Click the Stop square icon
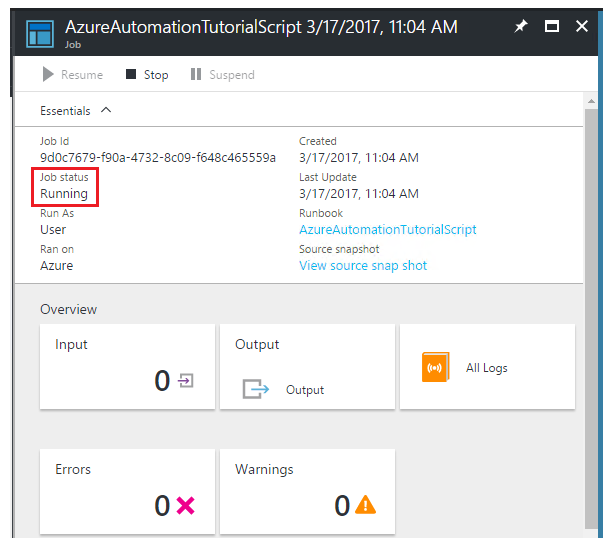Screen dimensions: 615x538 tap(131, 74)
